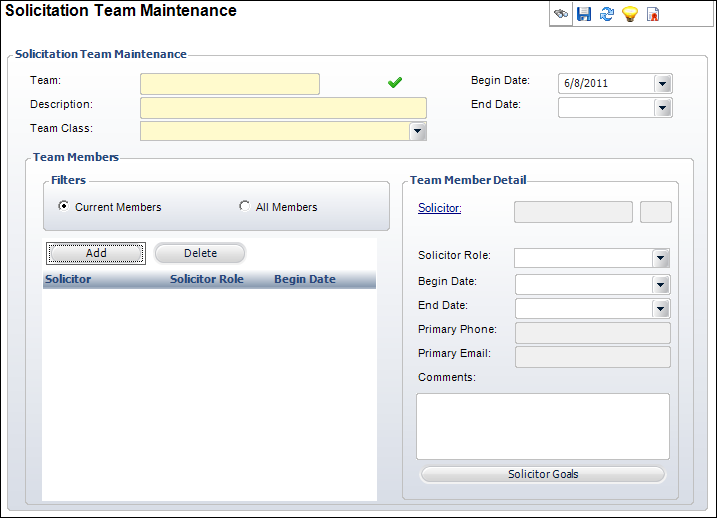
Task: Follow the Solicitor hyperlink
Action: [439, 208]
